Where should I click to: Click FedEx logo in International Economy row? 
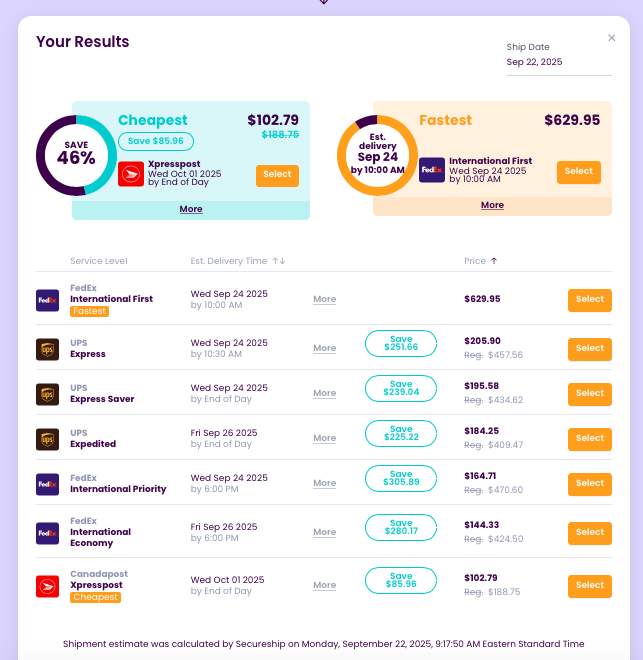[x=47, y=533]
